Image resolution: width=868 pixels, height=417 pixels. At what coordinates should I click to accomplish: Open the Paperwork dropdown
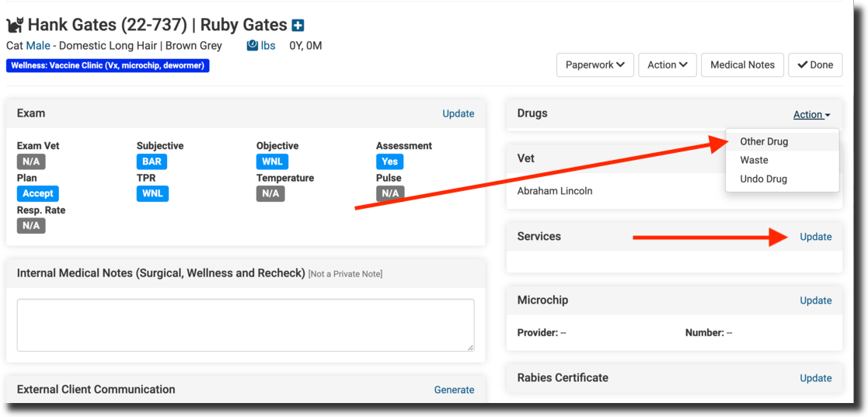pyautogui.click(x=594, y=65)
